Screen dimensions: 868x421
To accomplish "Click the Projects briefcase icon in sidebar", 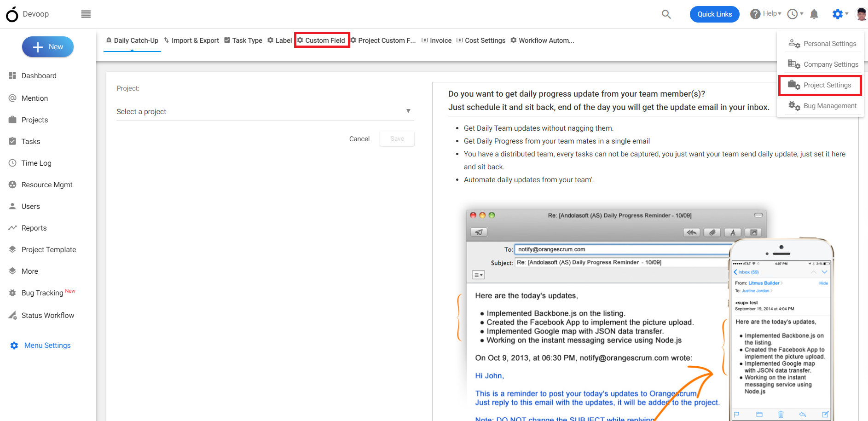I will [x=12, y=120].
